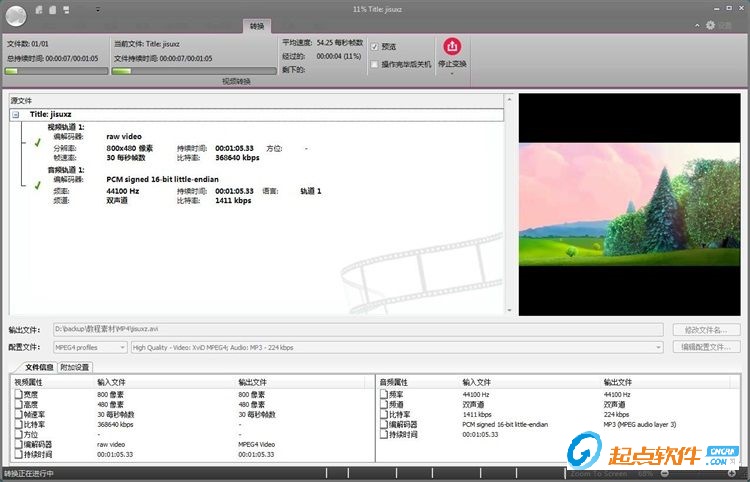Click 修改文件名... button

tap(706, 330)
